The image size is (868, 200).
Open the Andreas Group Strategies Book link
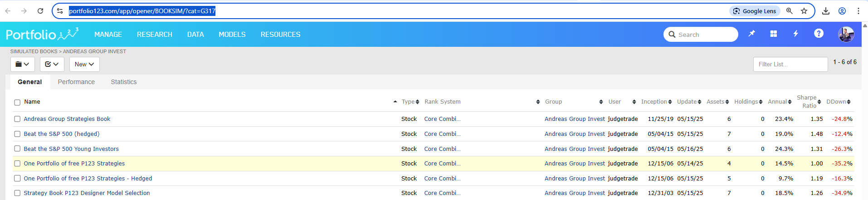pos(67,119)
